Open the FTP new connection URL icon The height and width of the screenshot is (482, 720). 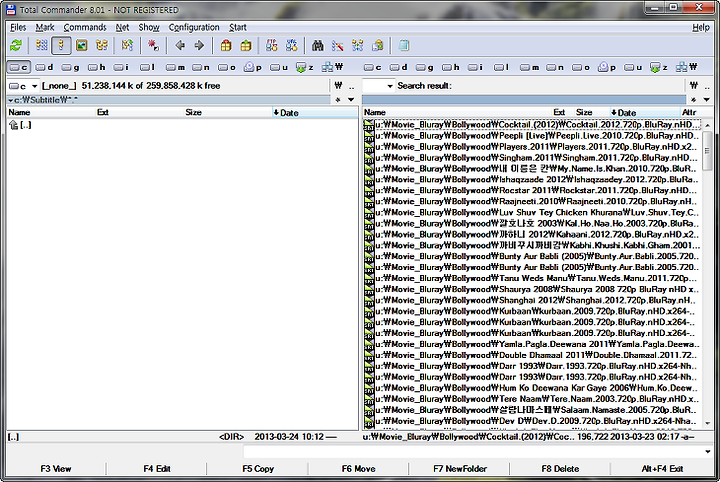coord(292,45)
